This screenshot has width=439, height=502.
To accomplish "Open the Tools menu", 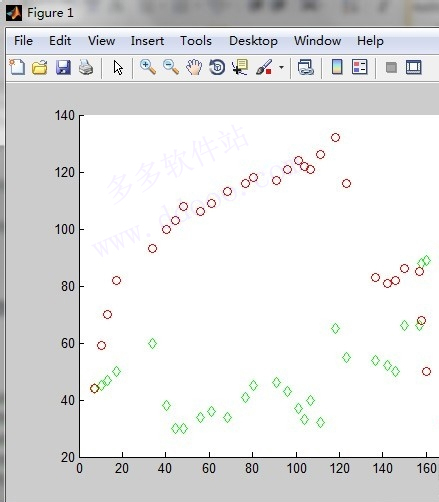I will click(196, 41).
